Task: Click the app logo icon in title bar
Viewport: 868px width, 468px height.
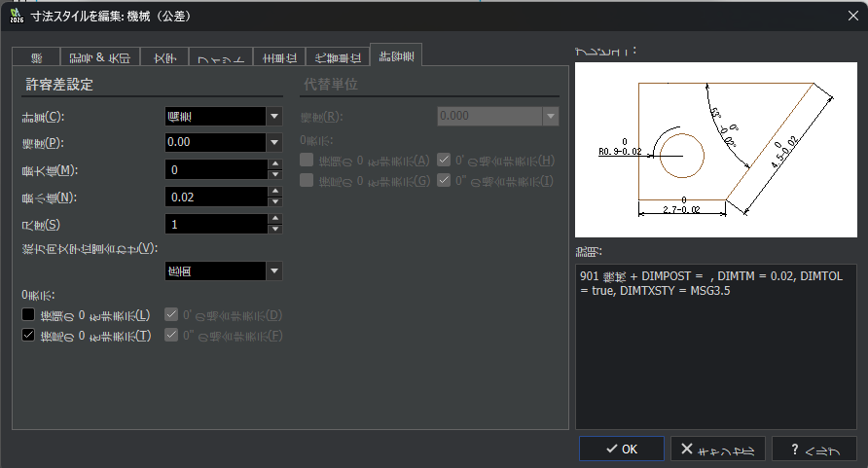Action: coord(15,15)
